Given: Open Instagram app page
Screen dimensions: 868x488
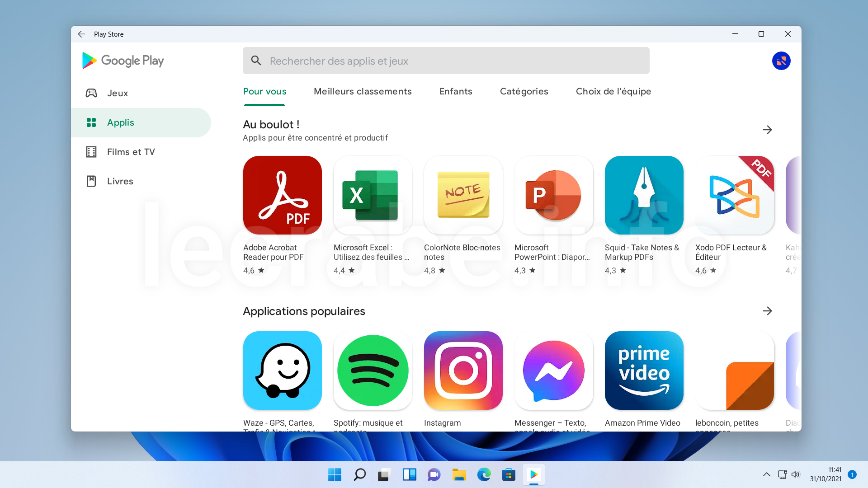Looking at the screenshot, I should [x=463, y=371].
